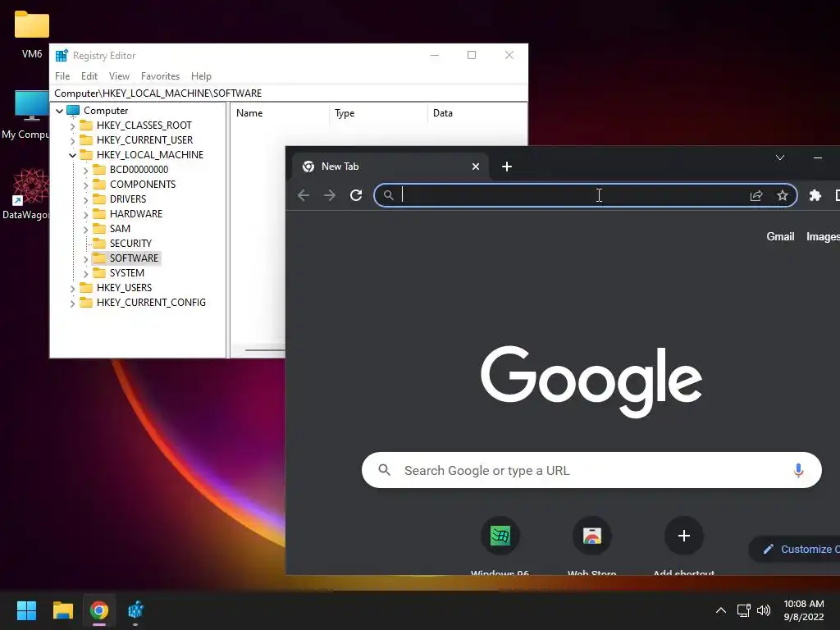Open the Windows Start menu
This screenshot has width=840, height=630.
(x=26, y=610)
